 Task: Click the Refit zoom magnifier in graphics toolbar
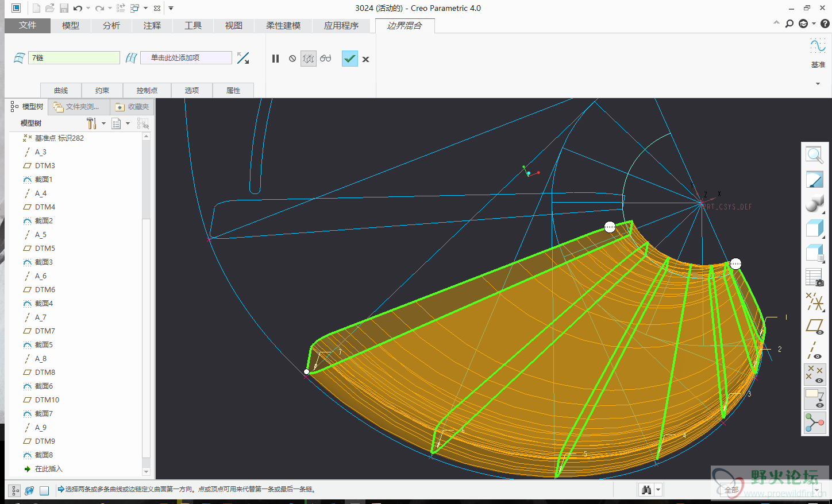click(x=814, y=154)
